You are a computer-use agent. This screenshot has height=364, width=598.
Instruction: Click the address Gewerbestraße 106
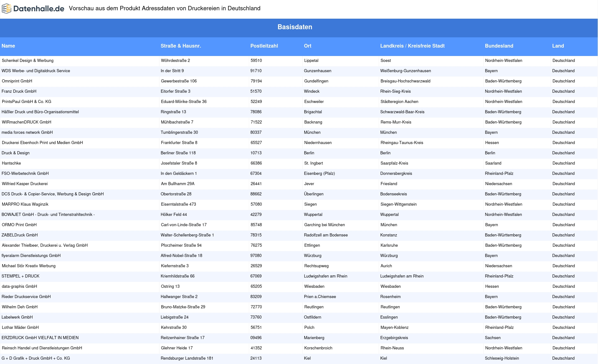179,81
